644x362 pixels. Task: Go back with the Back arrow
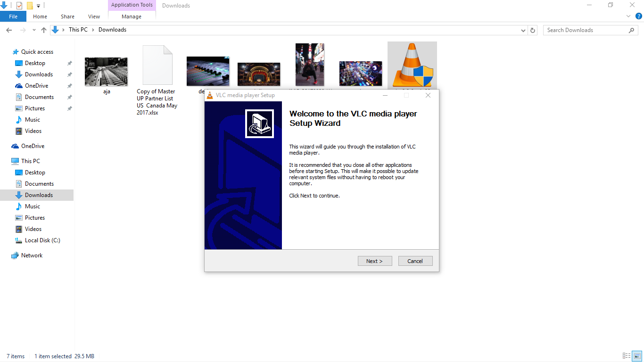[x=9, y=30]
